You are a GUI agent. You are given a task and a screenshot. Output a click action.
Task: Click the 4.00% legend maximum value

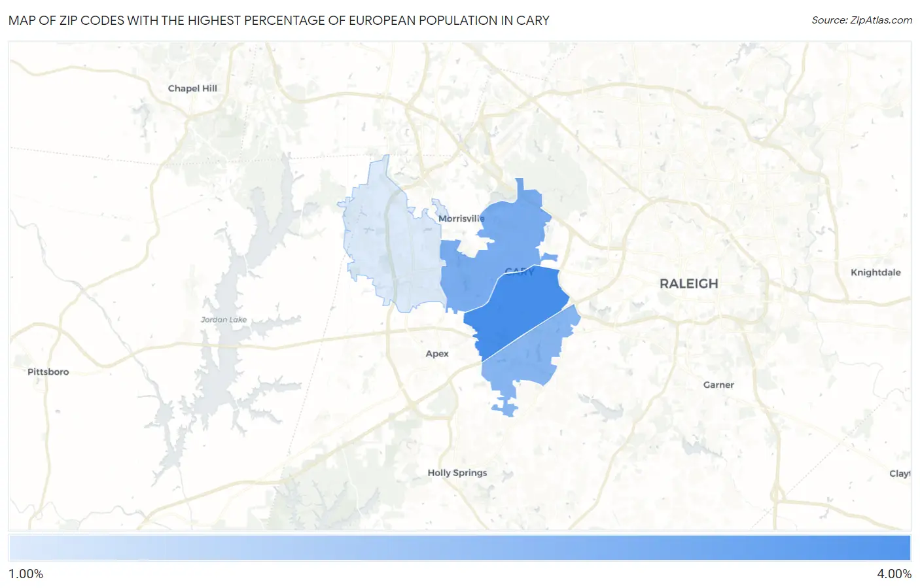tap(894, 574)
